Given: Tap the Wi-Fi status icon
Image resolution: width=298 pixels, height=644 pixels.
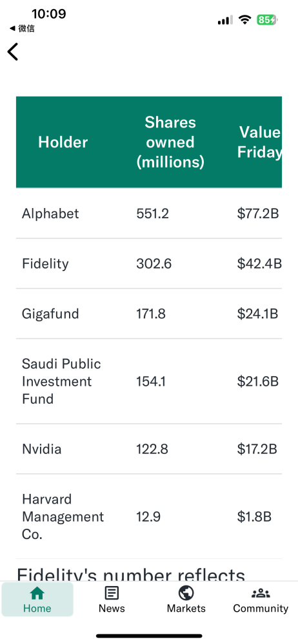Looking at the screenshot, I should coord(245,19).
